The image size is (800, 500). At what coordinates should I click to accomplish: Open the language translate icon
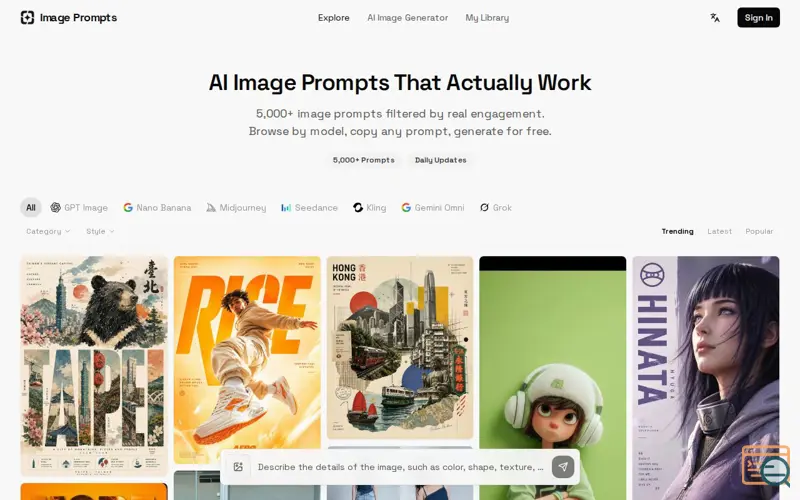pyautogui.click(x=715, y=18)
